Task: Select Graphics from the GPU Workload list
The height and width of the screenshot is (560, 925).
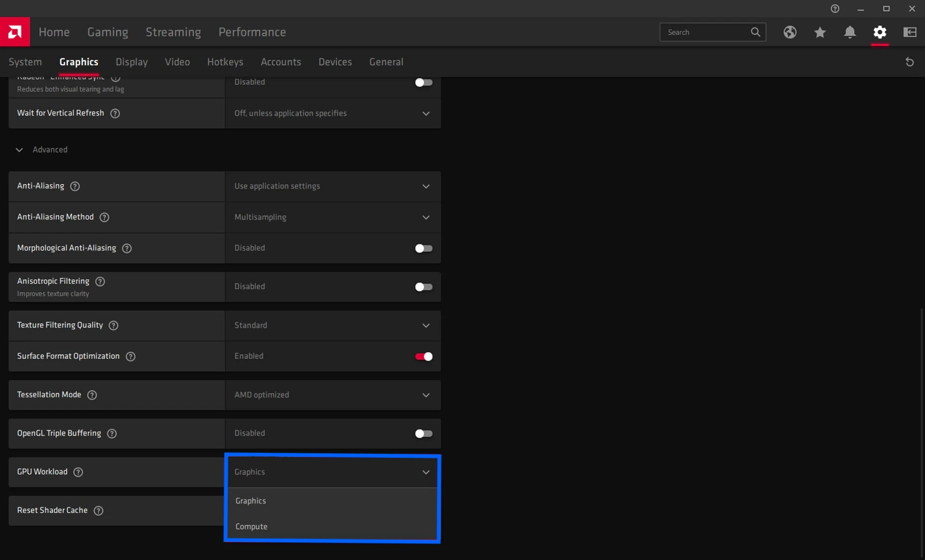Action: click(251, 501)
